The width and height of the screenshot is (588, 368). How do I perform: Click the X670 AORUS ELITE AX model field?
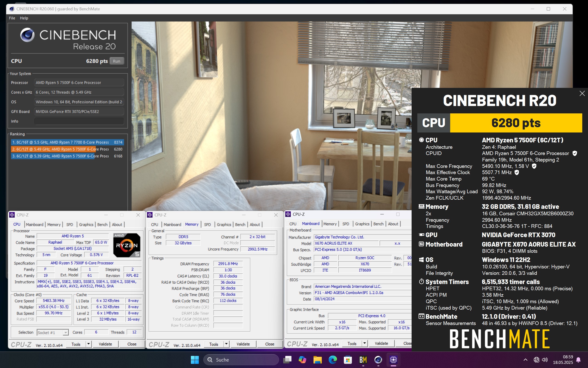(x=346, y=243)
